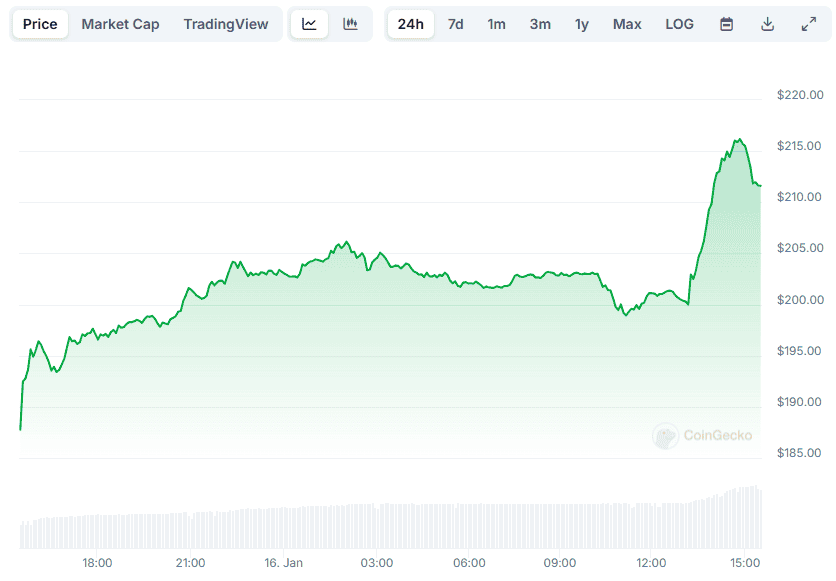The image size is (836, 581).
Task: Select the Price tab
Action: (40, 24)
